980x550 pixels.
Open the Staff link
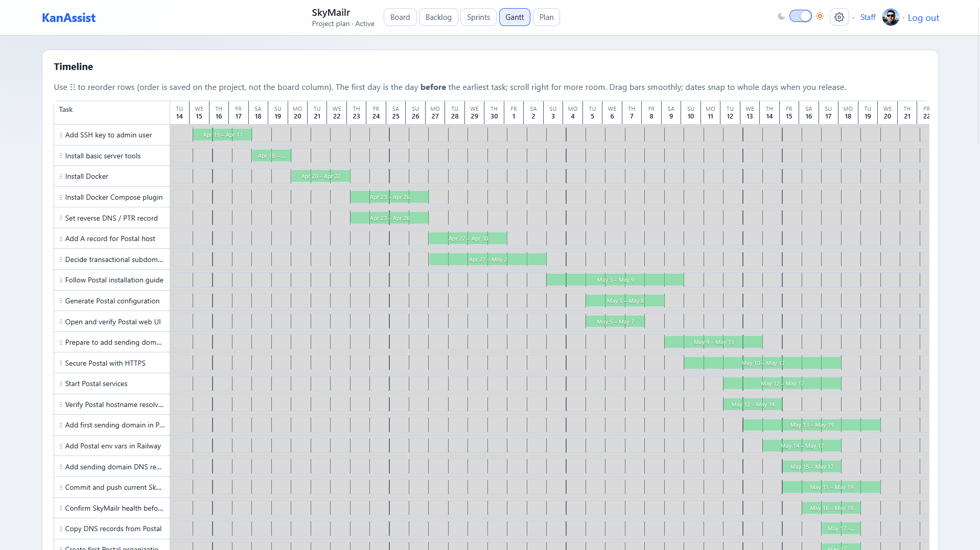[x=868, y=17]
